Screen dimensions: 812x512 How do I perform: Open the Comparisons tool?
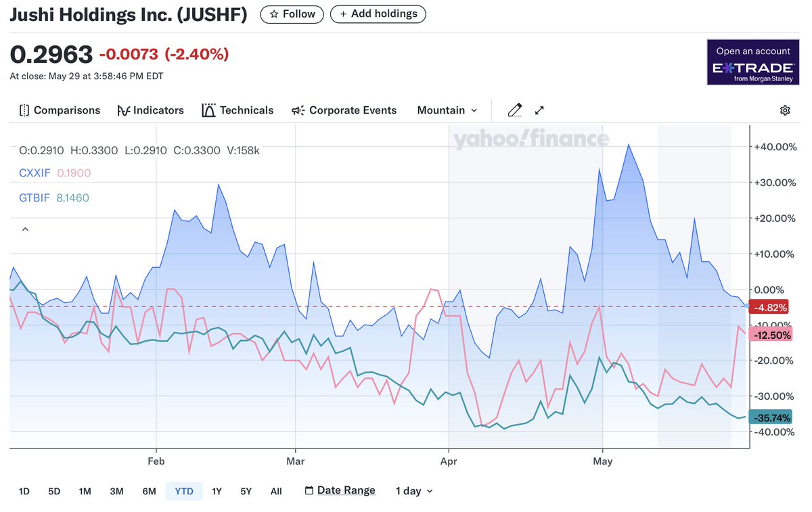pos(60,110)
